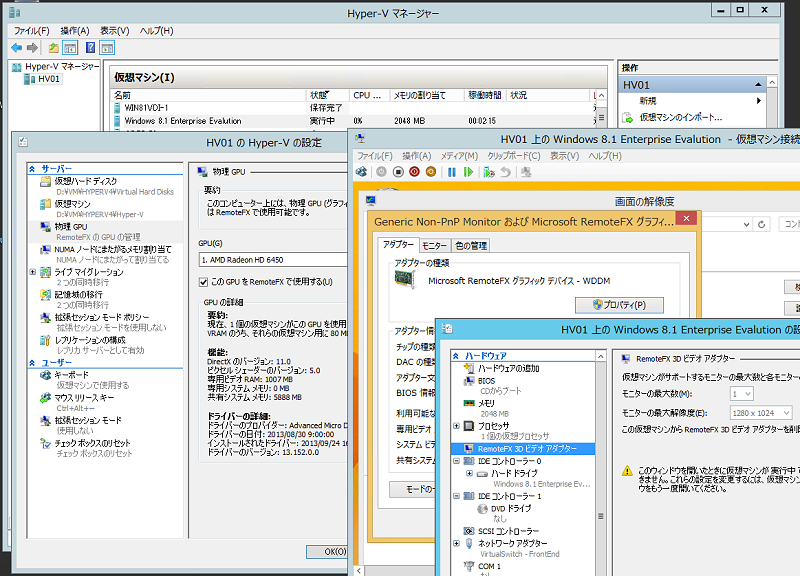Viewport: 800px width, 576px height.
Task: Click up-one-level folder icon in Hyper-V Manager
Action: (x=53, y=48)
